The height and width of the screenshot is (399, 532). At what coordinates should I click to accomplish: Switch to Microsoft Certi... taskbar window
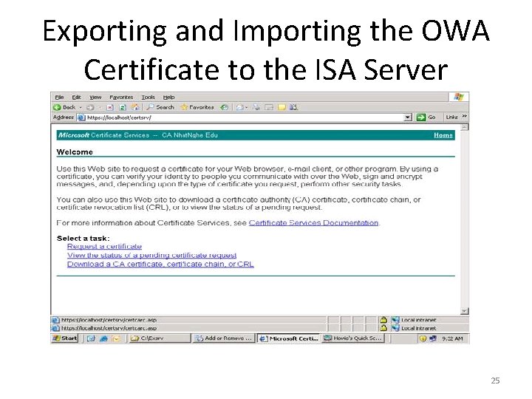tap(289, 338)
